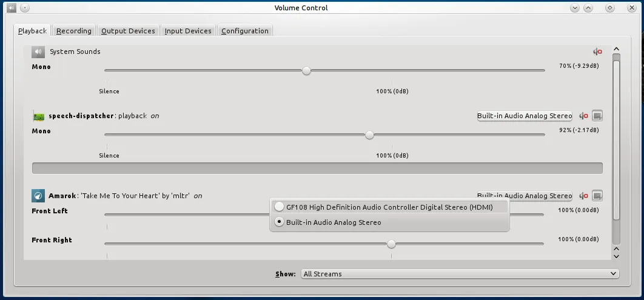Click the speech-dispatcher level meter bar
This screenshot has height=300, width=644.
click(317, 168)
